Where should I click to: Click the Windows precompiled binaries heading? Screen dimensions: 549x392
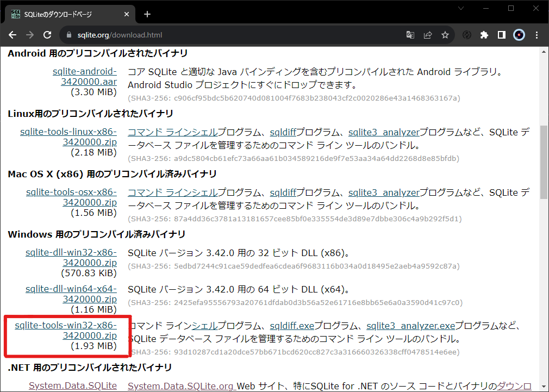(x=96, y=234)
